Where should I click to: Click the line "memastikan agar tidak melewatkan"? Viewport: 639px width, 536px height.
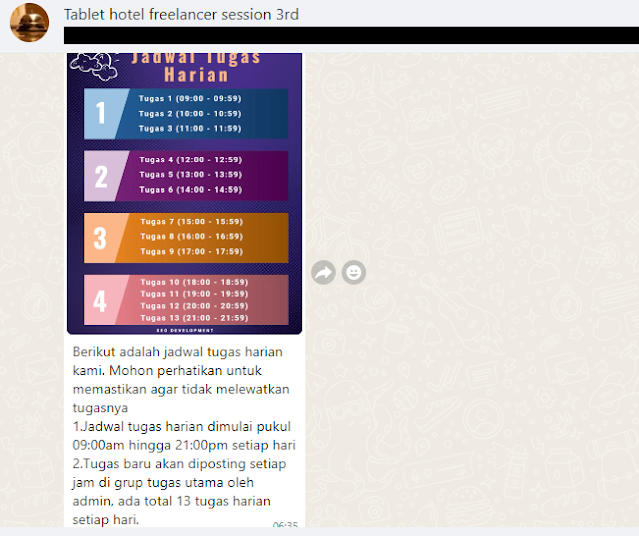coord(181,389)
